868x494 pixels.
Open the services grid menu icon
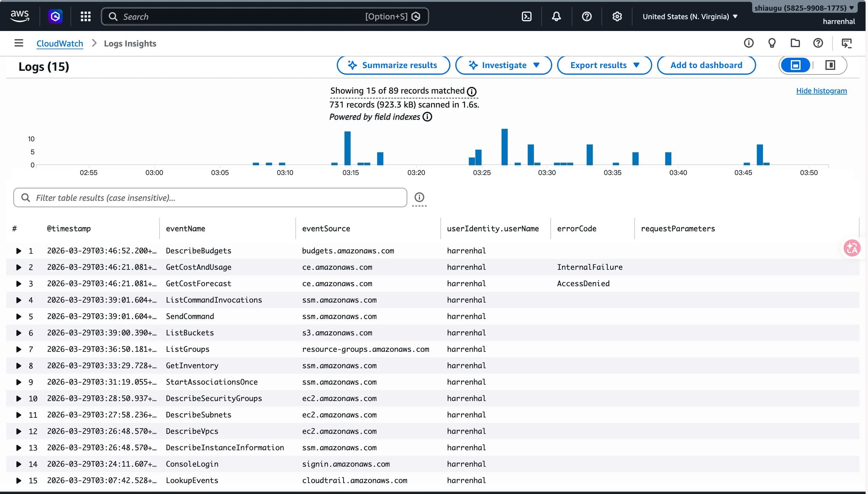tap(85, 16)
